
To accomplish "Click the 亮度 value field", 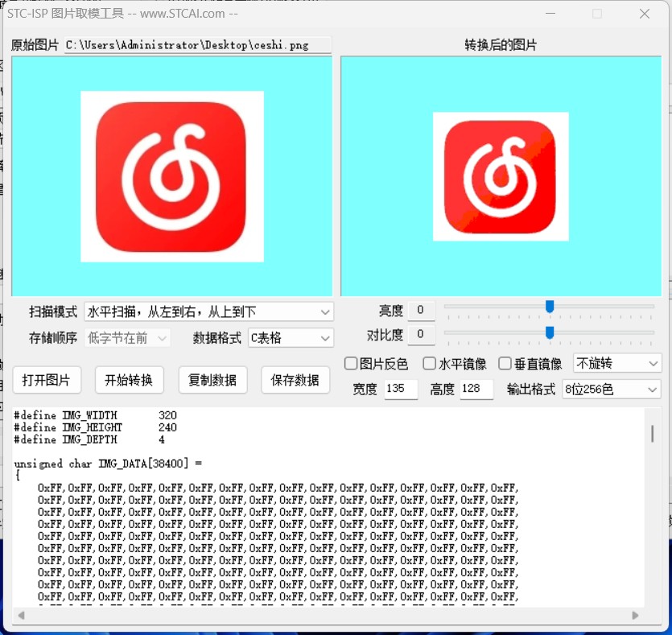I will [421, 310].
